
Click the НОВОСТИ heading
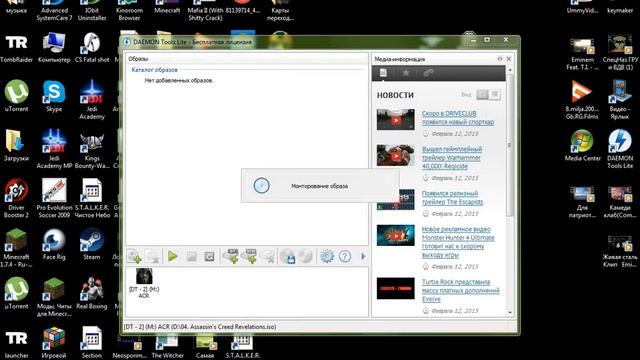tap(395, 95)
